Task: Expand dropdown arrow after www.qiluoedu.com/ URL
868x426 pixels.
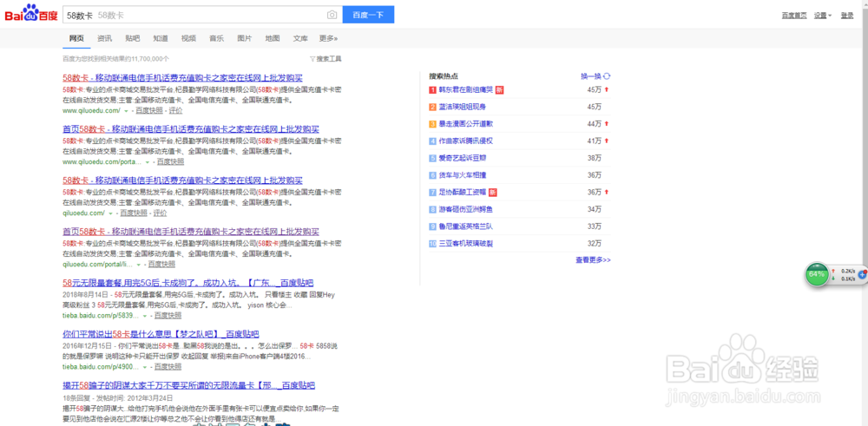Action: pos(124,111)
